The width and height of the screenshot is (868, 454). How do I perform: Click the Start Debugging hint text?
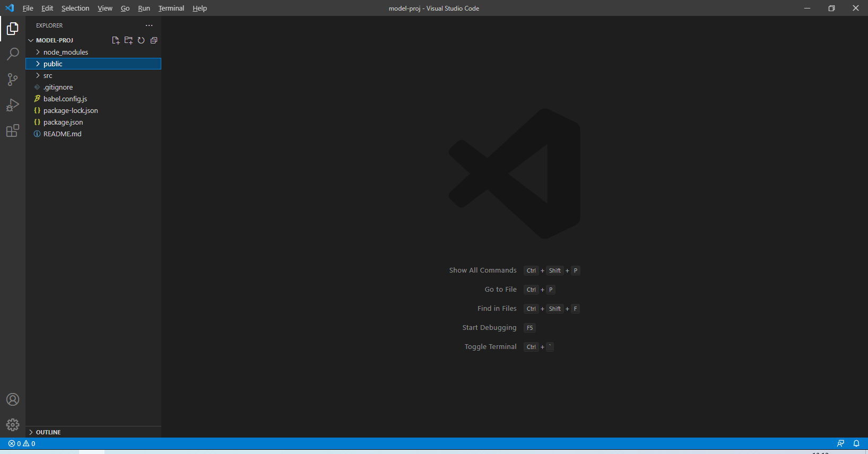tap(489, 328)
